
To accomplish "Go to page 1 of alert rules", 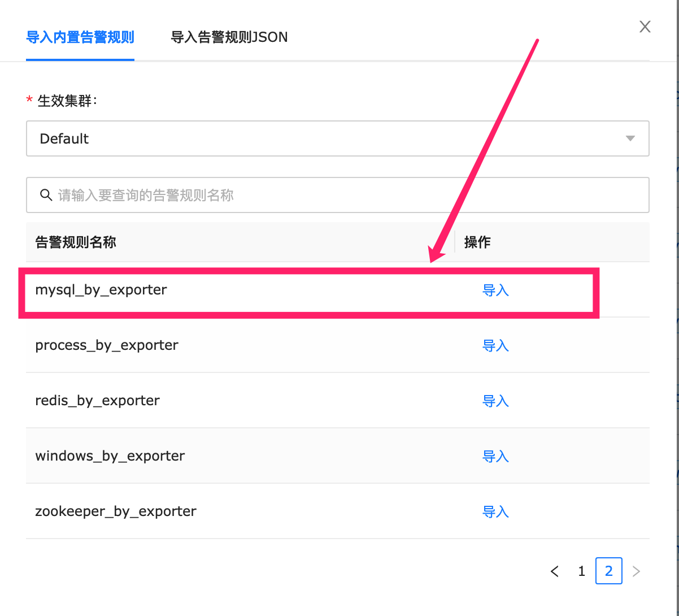I will [x=581, y=571].
